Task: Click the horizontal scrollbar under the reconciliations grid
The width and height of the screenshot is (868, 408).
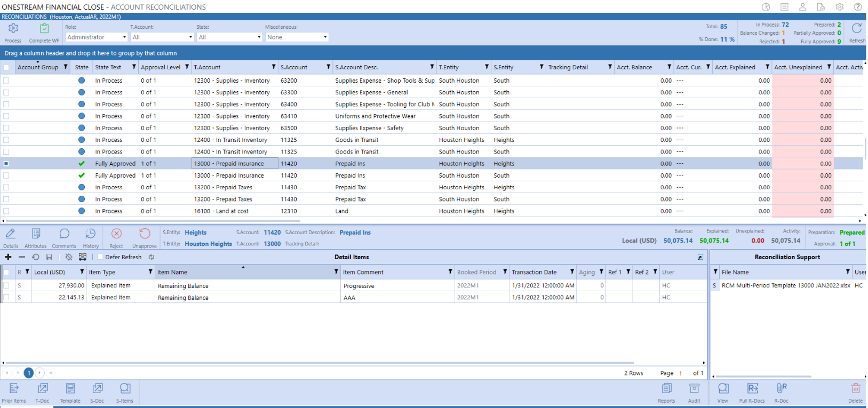Action: 153,220
